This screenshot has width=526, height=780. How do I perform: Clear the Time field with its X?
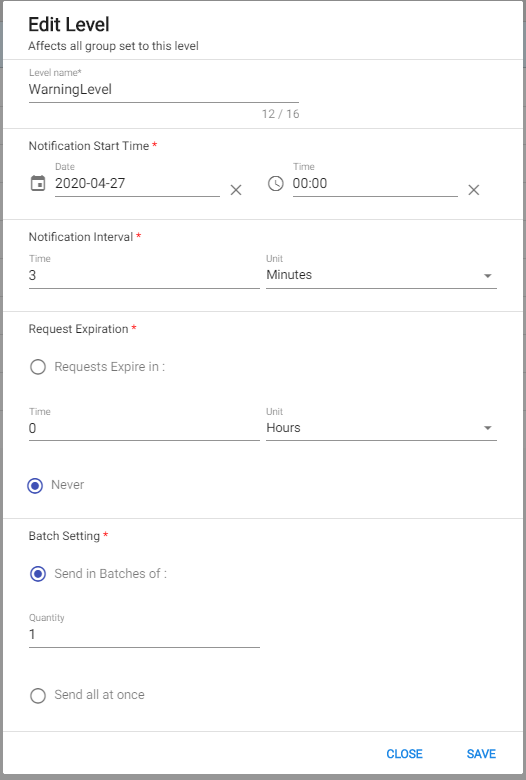[474, 190]
